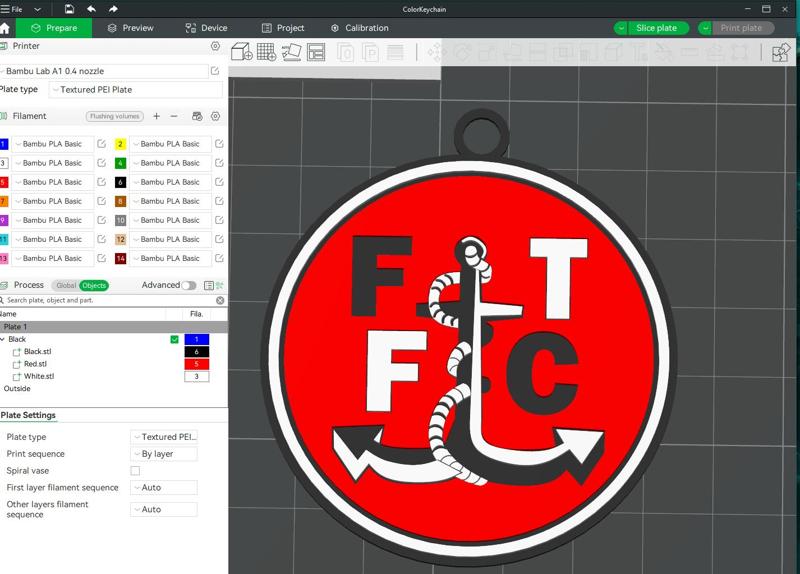Click the Undo arrow in title bar

(x=91, y=9)
